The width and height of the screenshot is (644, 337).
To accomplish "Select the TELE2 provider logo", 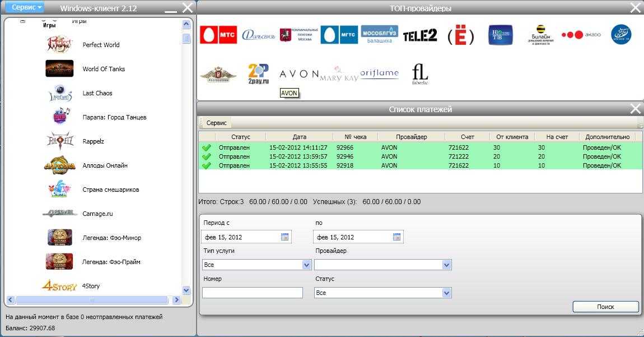I will tap(420, 35).
